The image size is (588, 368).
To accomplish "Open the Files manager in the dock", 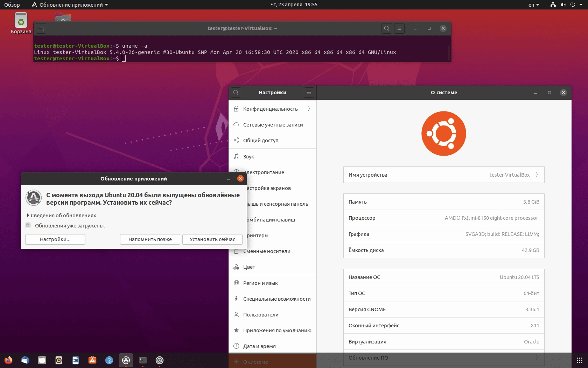I will coord(42,360).
